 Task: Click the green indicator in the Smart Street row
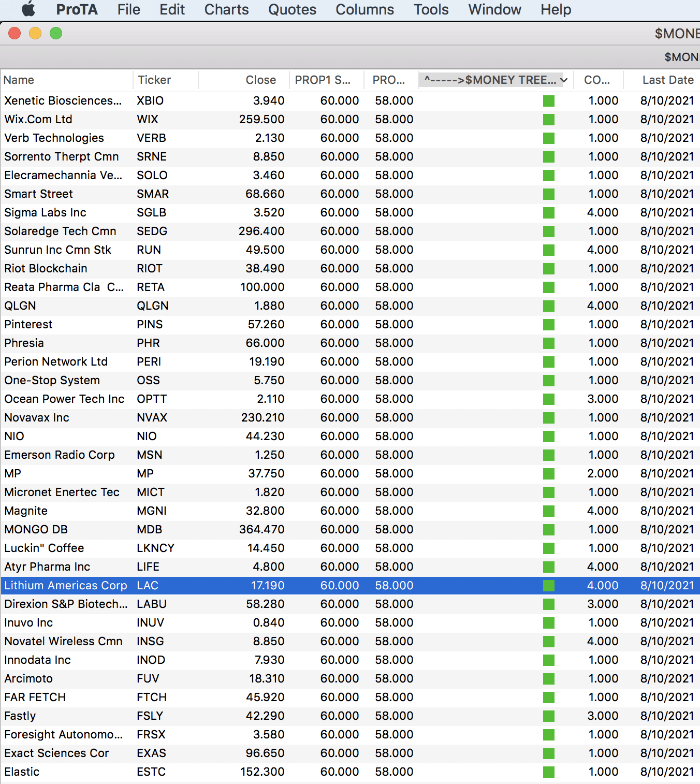click(549, 194)
